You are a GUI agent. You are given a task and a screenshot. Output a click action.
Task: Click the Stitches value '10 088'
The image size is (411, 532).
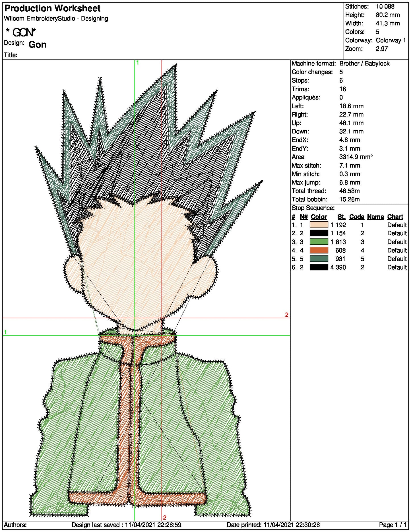click(x=385, y=6)
